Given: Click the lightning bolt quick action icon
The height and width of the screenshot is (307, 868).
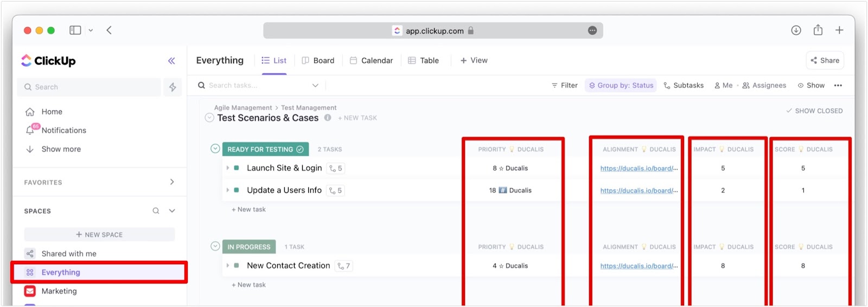Looking at the screenshot, I should [173, 87].
